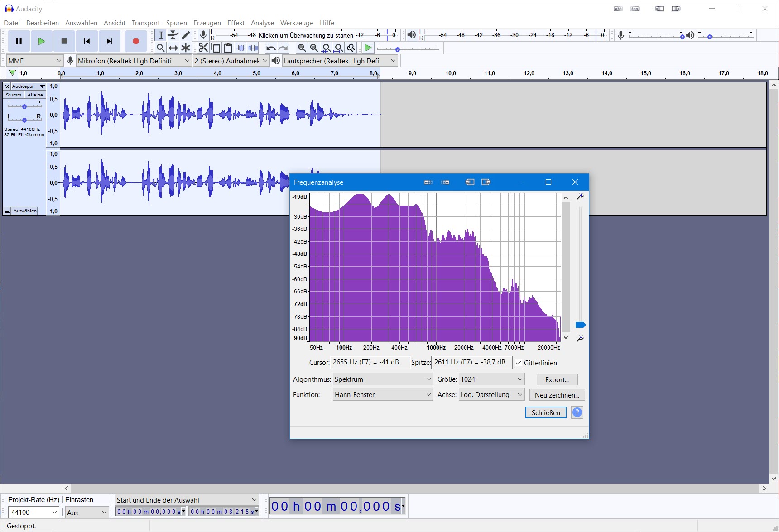Redo the last undone action
This screenshot has width=779, height=532.
coord(284,48)
